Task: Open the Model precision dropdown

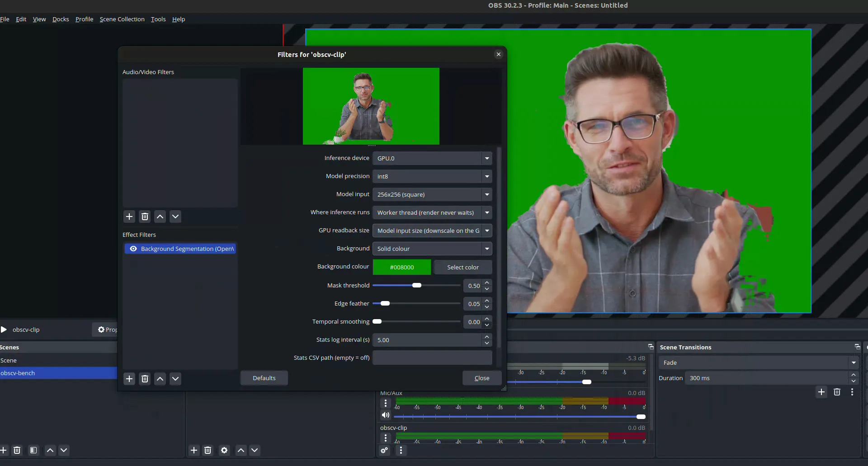Action: click(x=432, y=176)
